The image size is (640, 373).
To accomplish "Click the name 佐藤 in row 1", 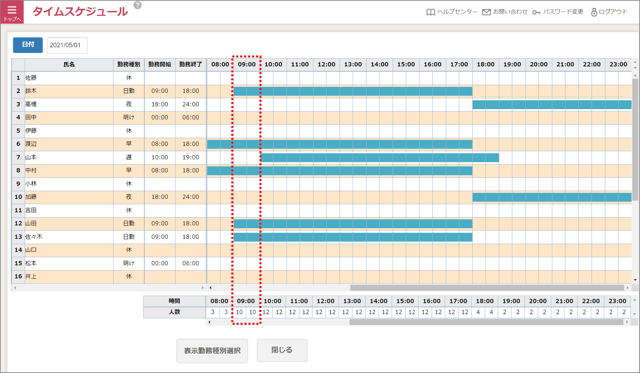I will [x=31, y=78].
